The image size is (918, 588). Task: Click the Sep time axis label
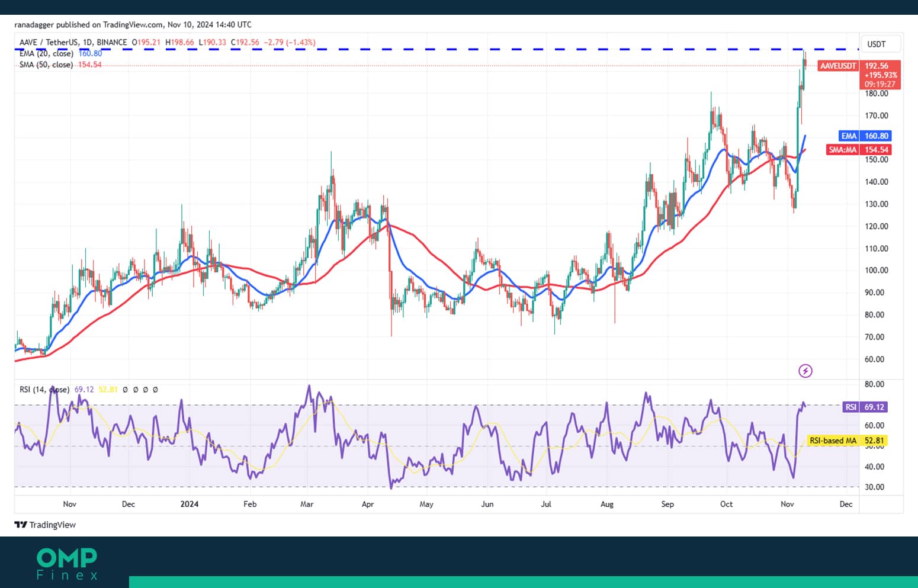coord(667,505)
